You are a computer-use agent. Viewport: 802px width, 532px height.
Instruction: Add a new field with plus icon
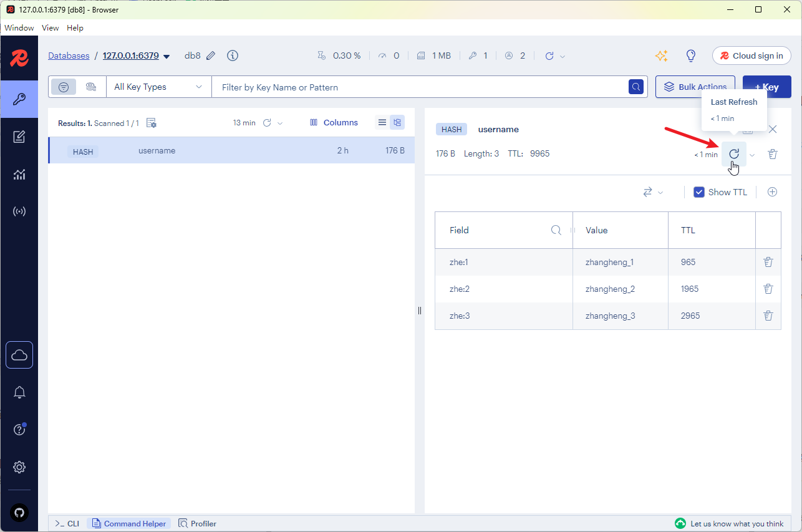772,192
